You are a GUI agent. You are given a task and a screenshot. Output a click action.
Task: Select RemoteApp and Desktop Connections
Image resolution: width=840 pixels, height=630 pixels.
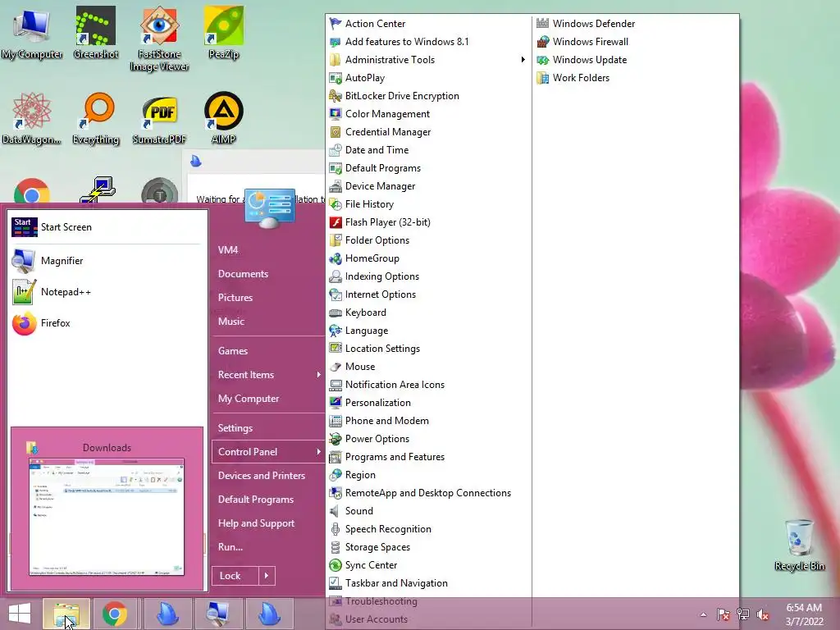coord(420,493)
